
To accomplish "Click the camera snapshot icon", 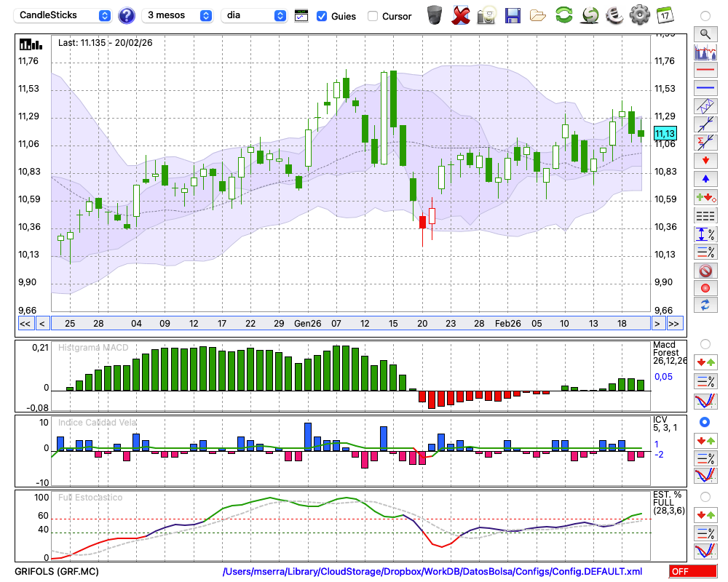I will click(486, 15).
